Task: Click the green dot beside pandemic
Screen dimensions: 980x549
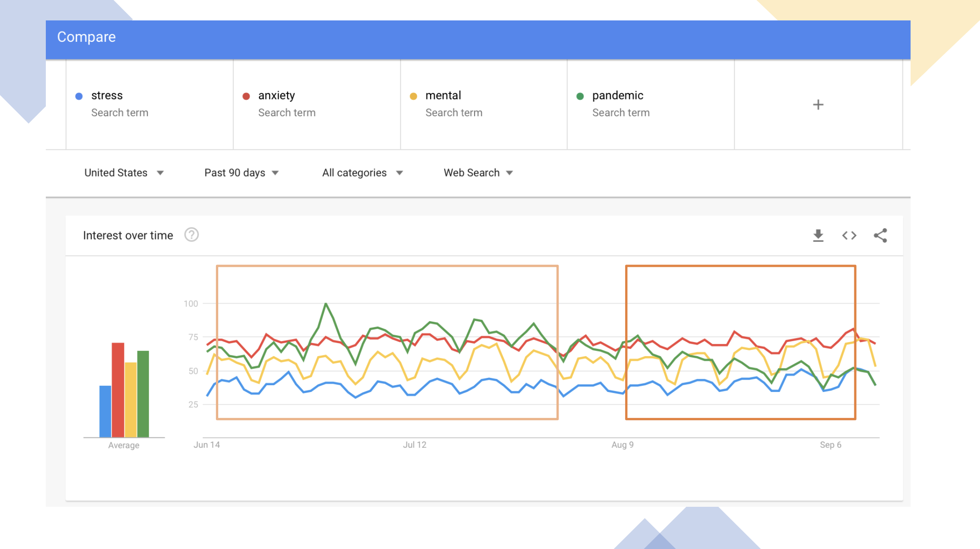Action: pos(580,96)
